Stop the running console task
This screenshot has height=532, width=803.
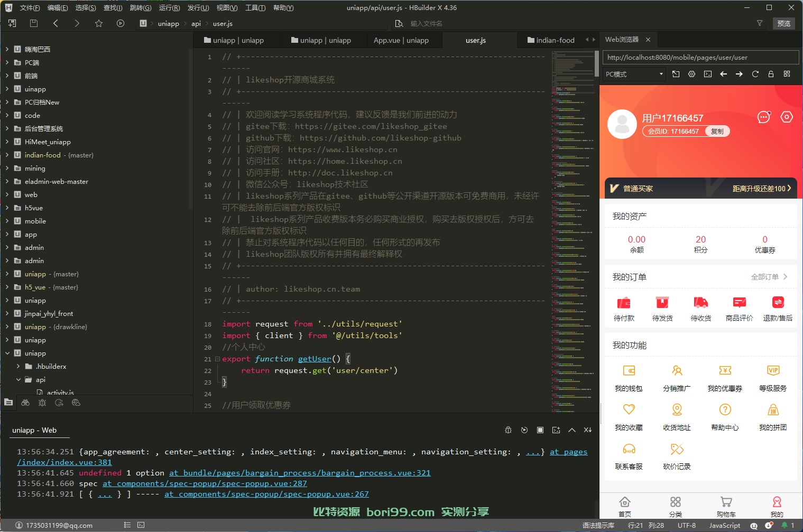click(x=540, y=430)
